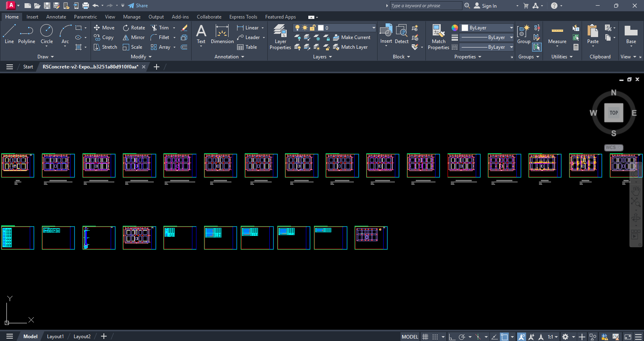Image resolution: width=644 pixels, height=341 pixels.
Task: Open the Layout1 tab
Action: (55, 337)
